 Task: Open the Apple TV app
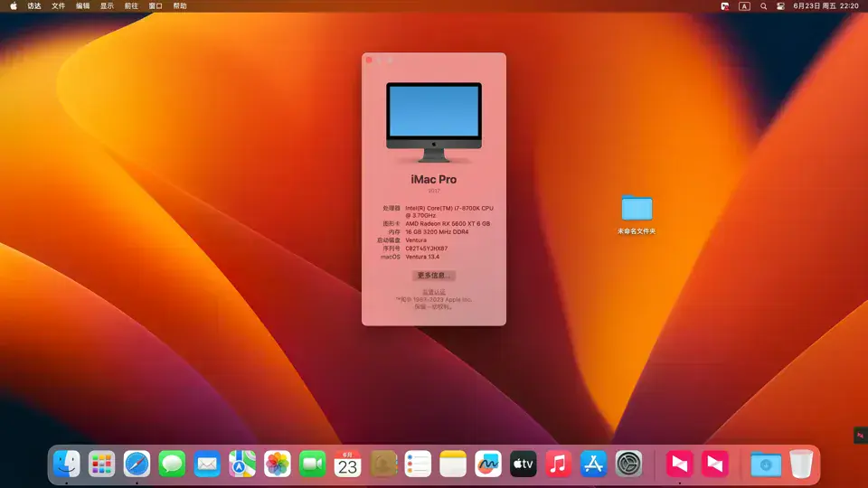[x=524, y=464]
